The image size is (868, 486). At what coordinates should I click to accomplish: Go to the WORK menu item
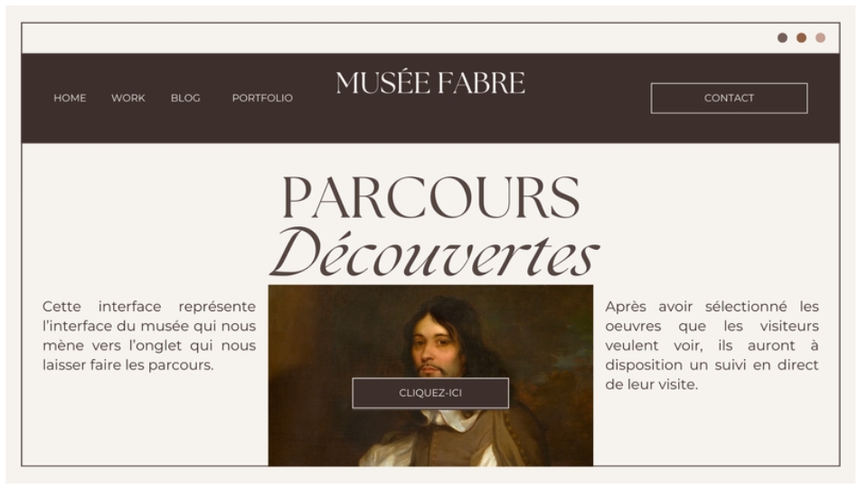(x=127, y=98)
